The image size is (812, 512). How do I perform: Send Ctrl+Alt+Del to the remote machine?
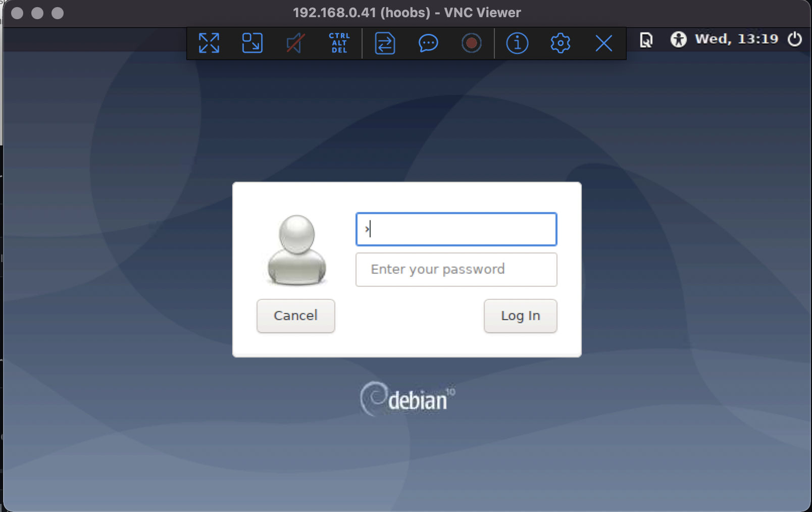339,43
